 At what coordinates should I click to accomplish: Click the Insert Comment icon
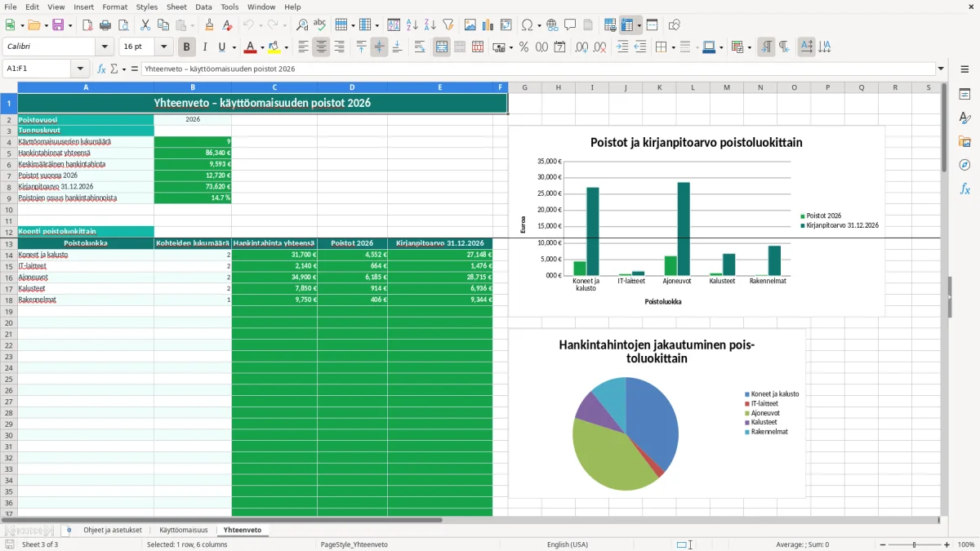(x=570, y=25)
